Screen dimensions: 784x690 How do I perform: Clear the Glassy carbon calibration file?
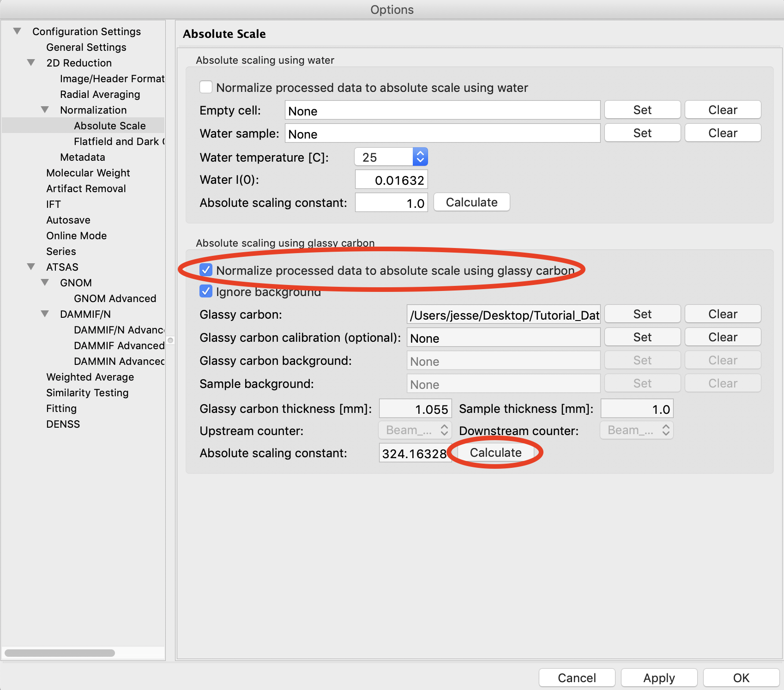[x=723, y=337]
